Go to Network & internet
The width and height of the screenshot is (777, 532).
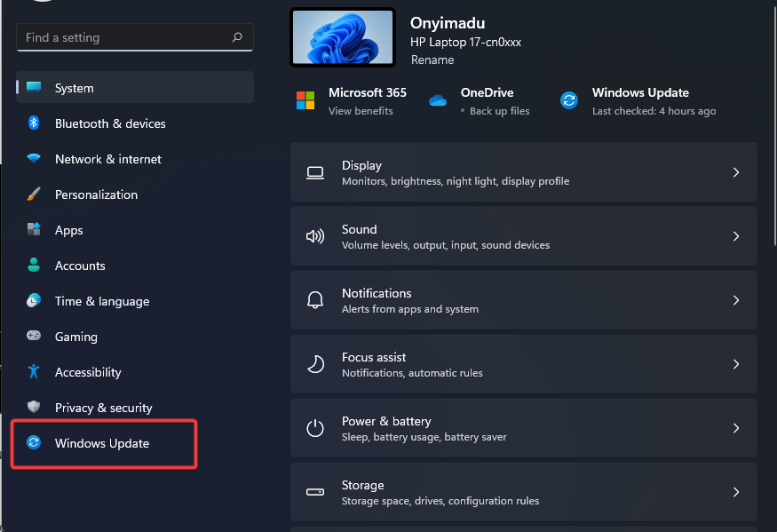(135, 159)
